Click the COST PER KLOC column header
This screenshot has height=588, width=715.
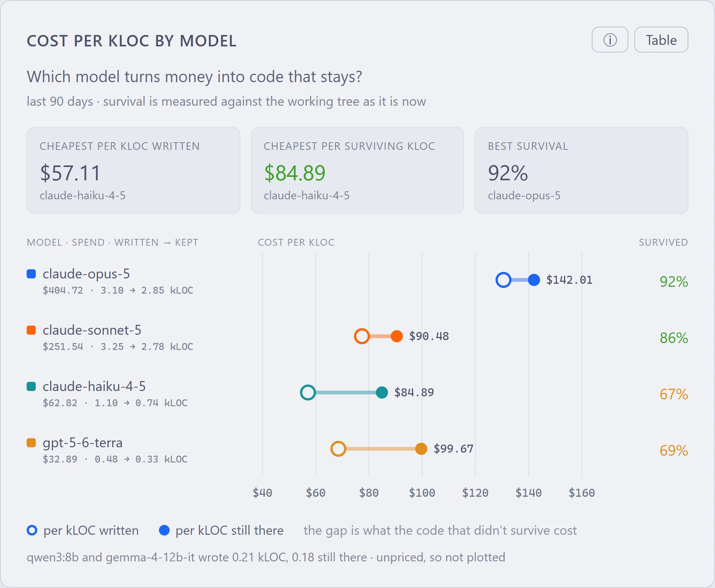[x=296, y=242]
